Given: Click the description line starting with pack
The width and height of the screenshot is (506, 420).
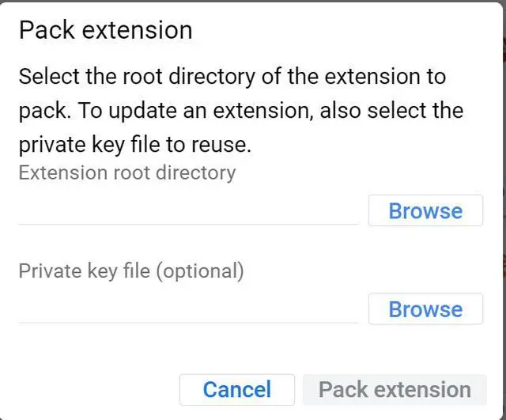Looking at the screenshot, I should tap(240, 110).
